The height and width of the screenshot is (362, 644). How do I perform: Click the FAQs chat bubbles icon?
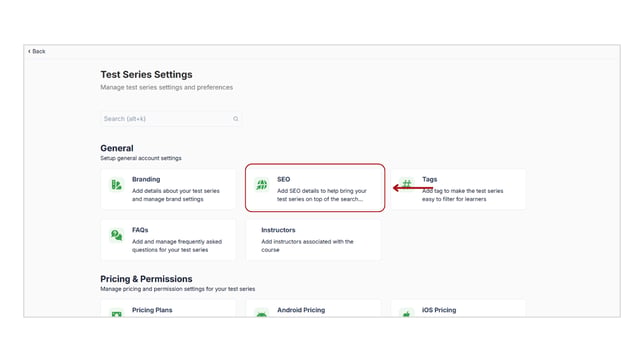(117, 235)
